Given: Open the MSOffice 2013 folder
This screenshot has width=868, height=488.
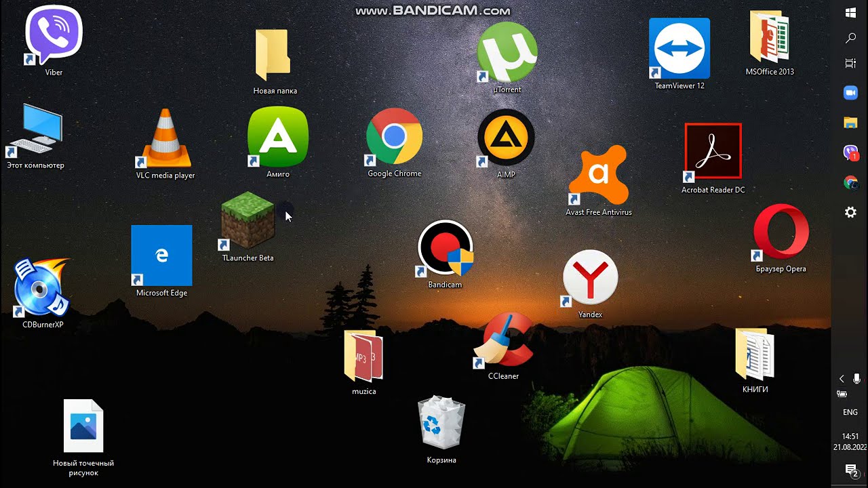Looking at the screenshot, I should [x=770, y=37].
